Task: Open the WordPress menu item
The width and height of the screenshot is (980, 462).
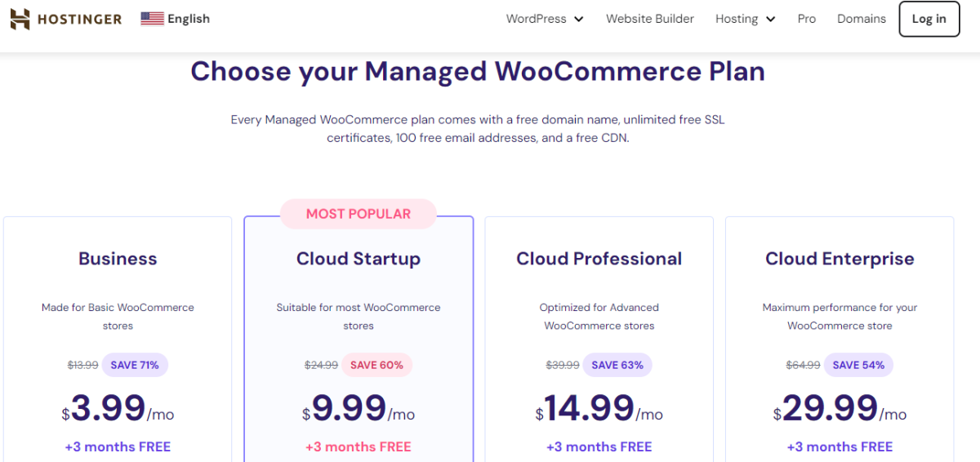Action: tap(536, 19)
